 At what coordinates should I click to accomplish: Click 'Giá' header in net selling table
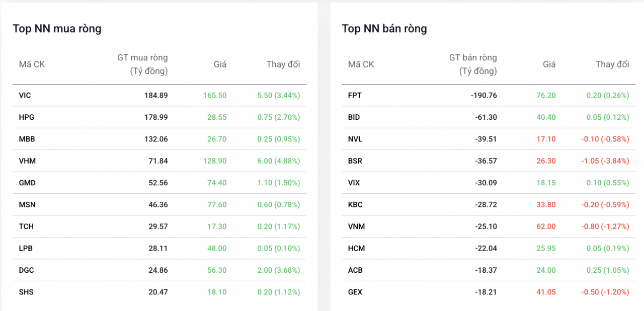point(549,64)
